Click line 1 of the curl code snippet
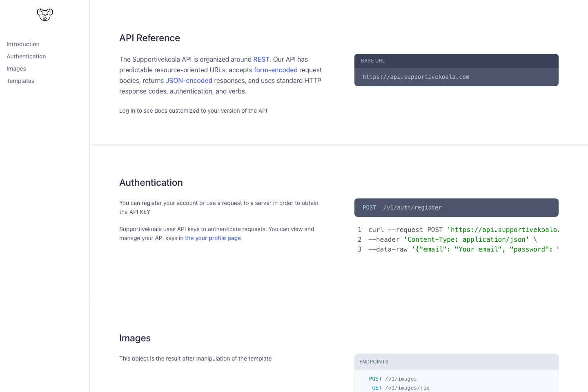 pos(449,229)
